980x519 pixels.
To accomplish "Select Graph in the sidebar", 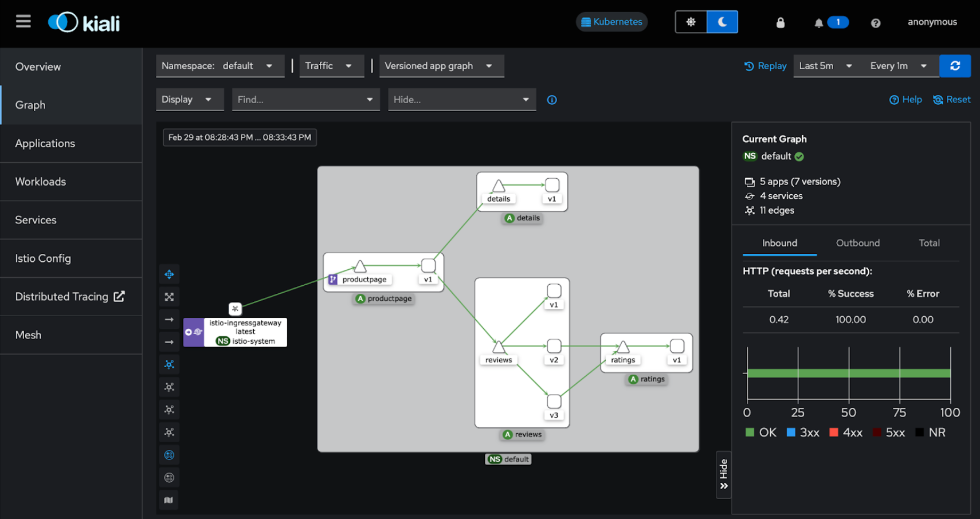I will pyautogui.click(x=71, y=105).
